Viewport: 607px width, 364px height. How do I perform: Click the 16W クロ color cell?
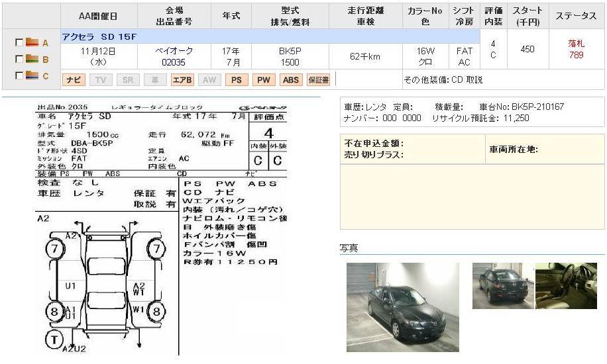coord(425,56)
